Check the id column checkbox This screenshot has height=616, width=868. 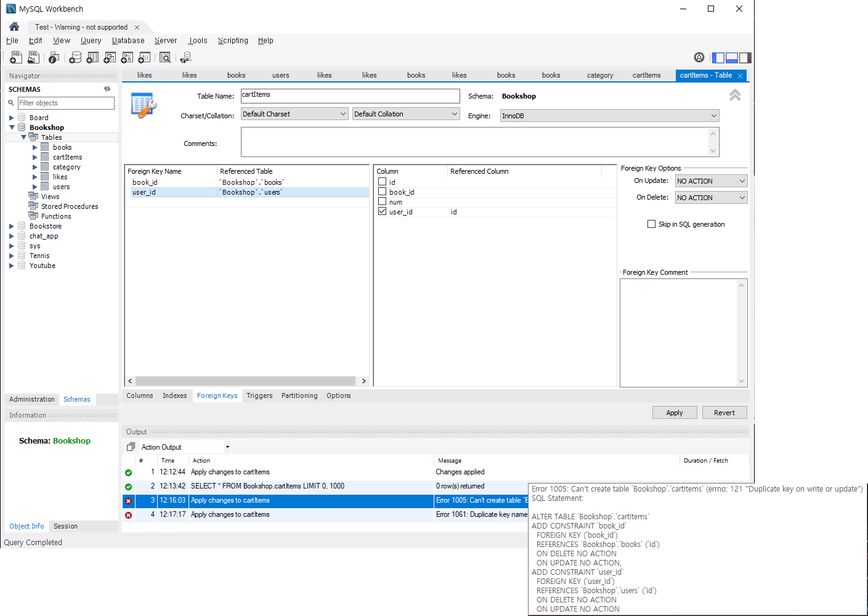coord(383,182)
